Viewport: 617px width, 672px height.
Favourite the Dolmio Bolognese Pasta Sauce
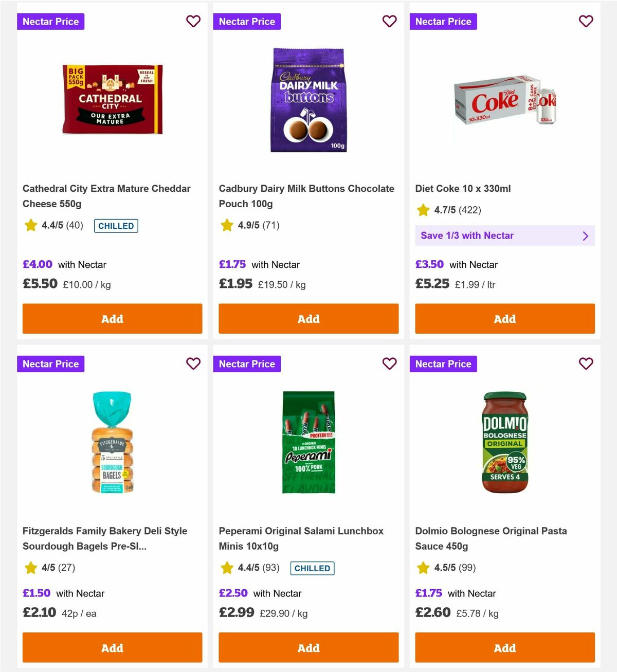[x=586, y=364]
